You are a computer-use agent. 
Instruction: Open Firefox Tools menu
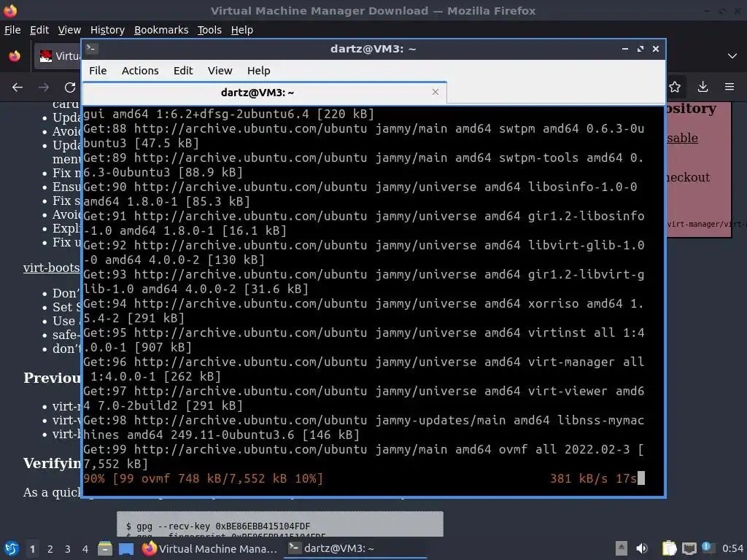209,30
